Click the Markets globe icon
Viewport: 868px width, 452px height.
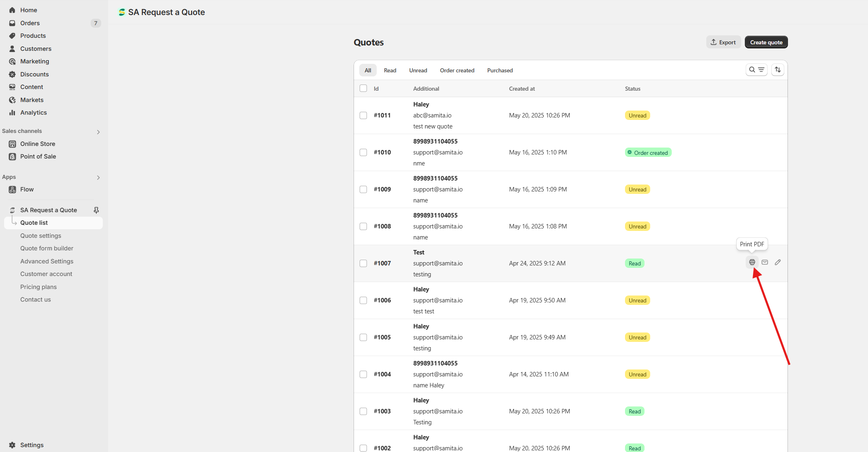[12, 100]
